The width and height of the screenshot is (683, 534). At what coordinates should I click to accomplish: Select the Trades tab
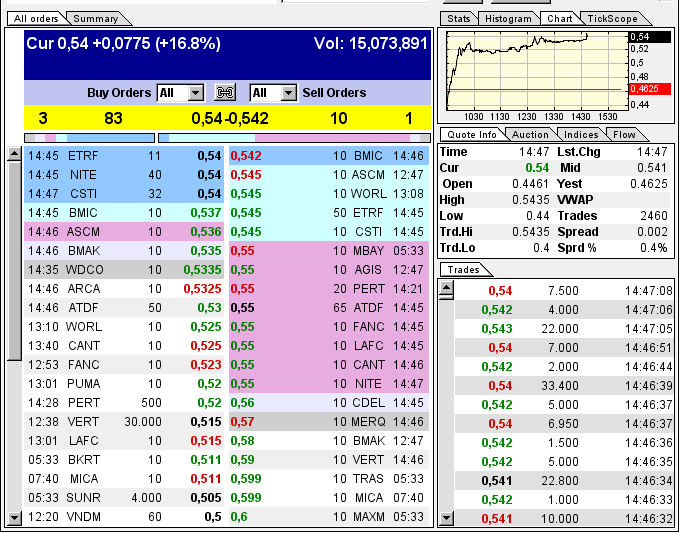(x=463, y=270)
